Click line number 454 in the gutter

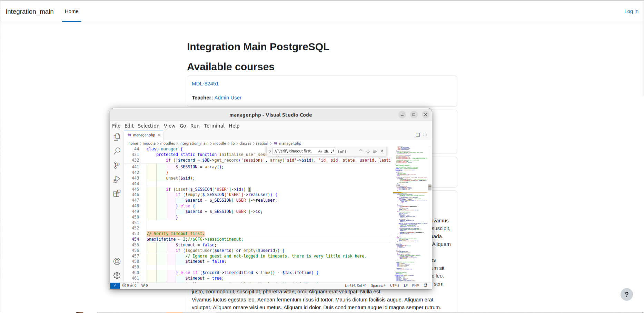click(x=135, y=239)
